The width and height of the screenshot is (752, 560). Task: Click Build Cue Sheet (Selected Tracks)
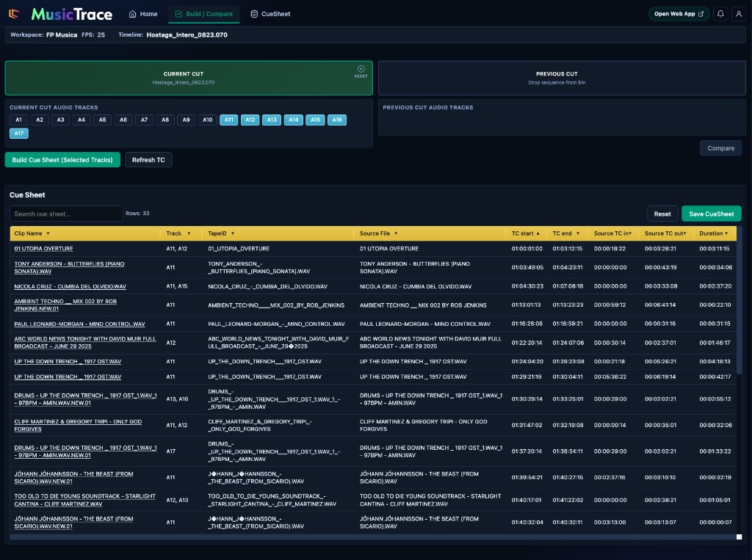[62, 160]
